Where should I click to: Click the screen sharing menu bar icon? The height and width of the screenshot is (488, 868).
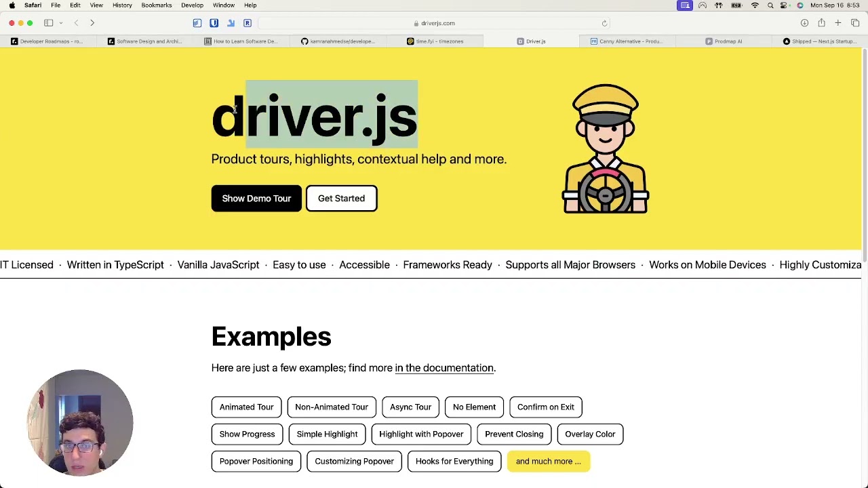(x=685, y=5)
